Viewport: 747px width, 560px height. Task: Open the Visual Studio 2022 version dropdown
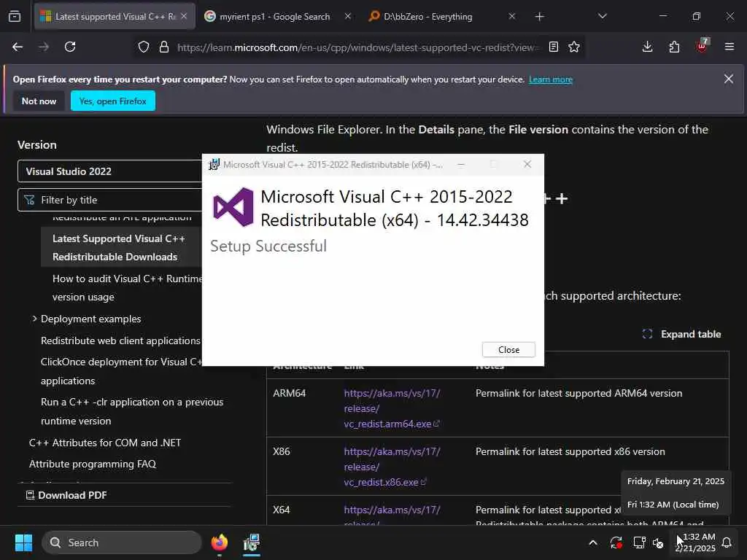click(x=110, y=171)
